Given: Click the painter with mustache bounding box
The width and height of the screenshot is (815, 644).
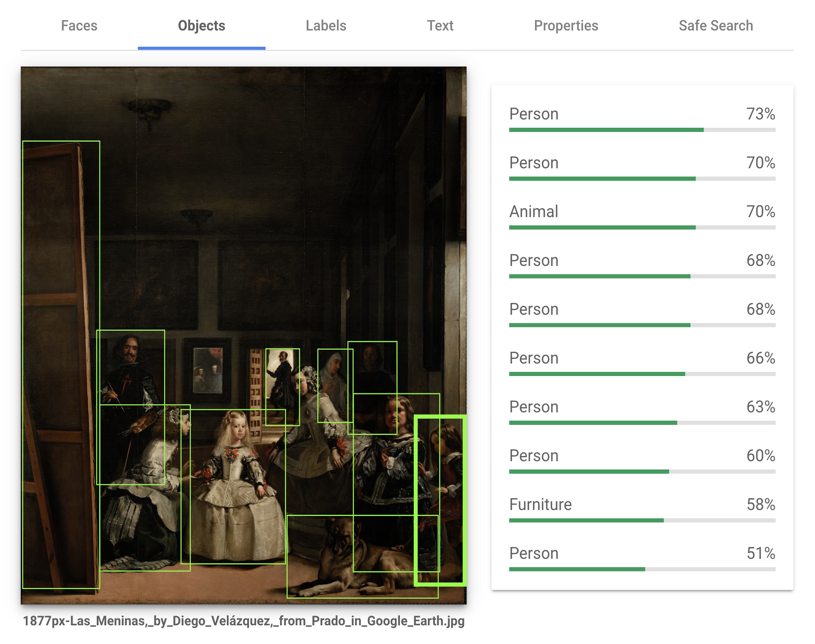Looking at the screenshot, I should tap(130, 407).
